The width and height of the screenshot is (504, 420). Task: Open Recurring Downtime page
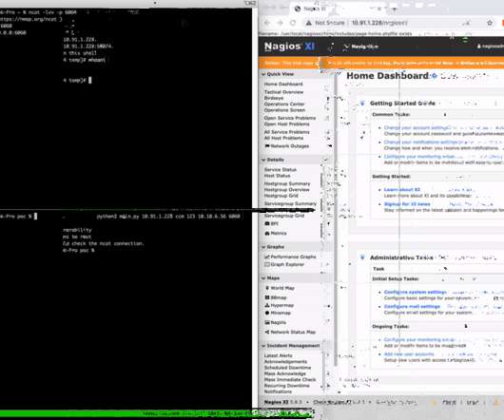pyautogui.click(x=287, y=386)
